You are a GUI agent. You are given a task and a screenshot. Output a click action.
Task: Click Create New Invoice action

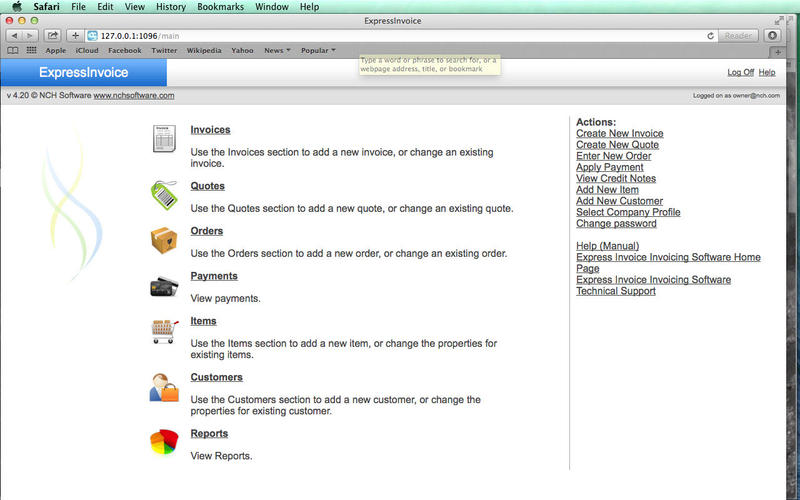(x=620, y=133)
